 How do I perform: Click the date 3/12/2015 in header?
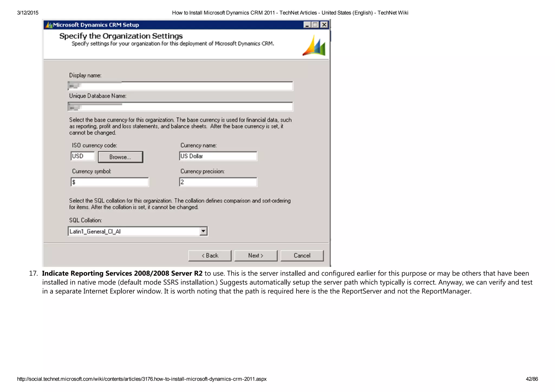pos(28,13)
